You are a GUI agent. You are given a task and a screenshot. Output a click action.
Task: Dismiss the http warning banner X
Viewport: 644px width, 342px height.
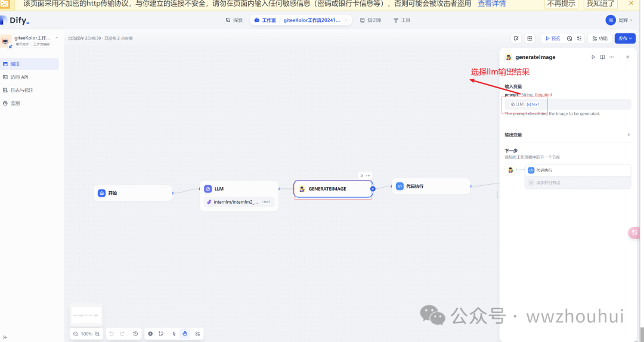[x=631, y=4]
